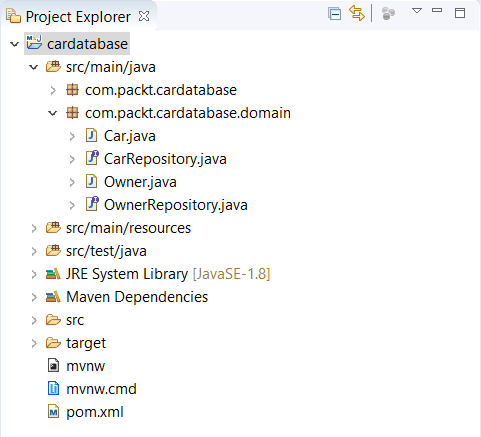Click the OwnerRepository.java interface icon
481x437 pixels.
tap(92, 204)
